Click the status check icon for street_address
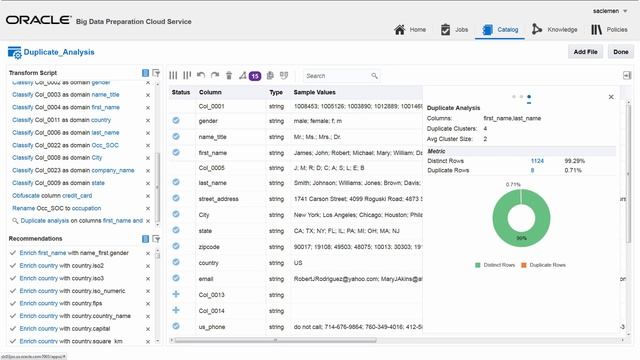Viewport: 640px width, 360px height. [176, 198]
